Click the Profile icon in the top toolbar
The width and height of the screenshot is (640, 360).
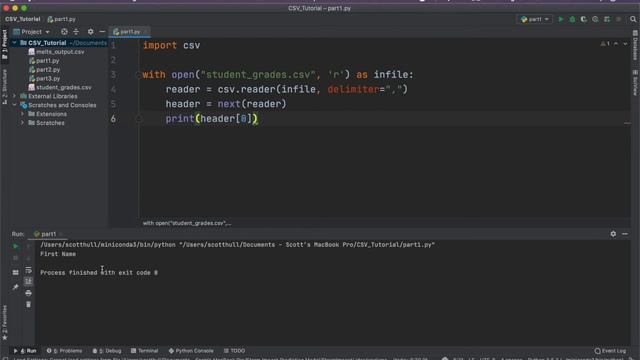tap(595, 19)
